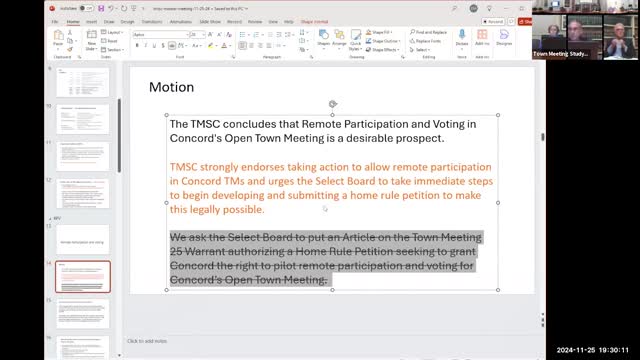
Task: Open the File menu
Action: (x=55, y=22)
